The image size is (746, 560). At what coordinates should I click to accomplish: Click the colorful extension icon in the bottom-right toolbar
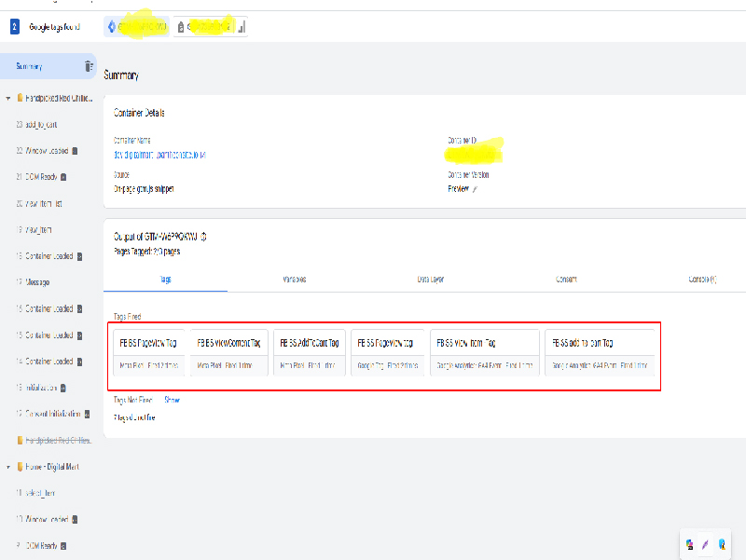(689, 545)
